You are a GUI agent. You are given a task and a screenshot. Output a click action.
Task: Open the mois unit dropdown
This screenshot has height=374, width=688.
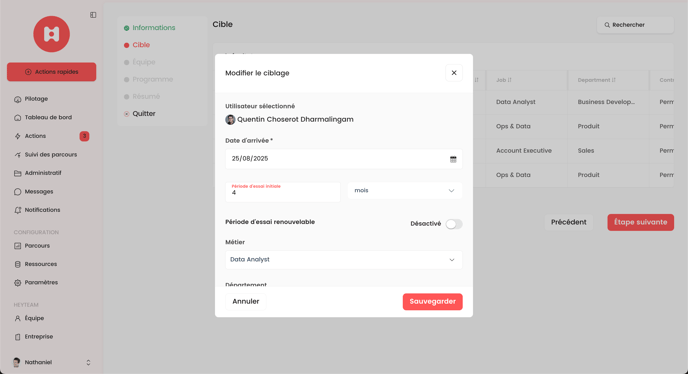click(x=405, y=191)
